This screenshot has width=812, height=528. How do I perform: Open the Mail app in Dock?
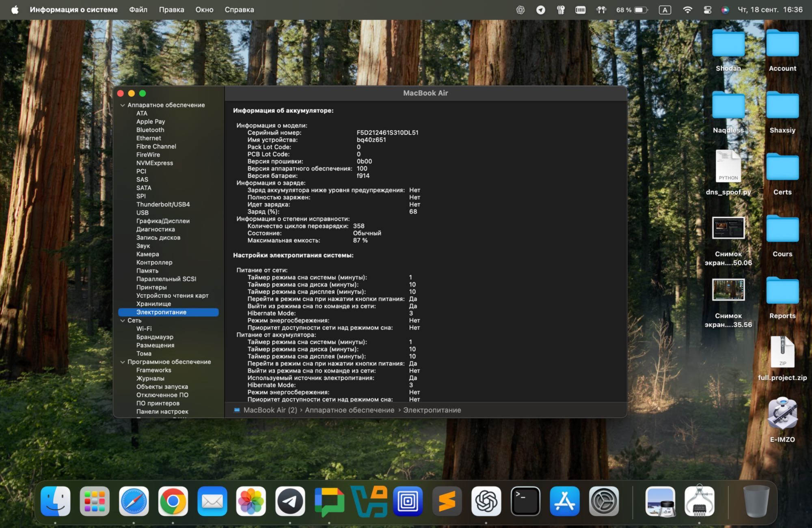[212, 501]
